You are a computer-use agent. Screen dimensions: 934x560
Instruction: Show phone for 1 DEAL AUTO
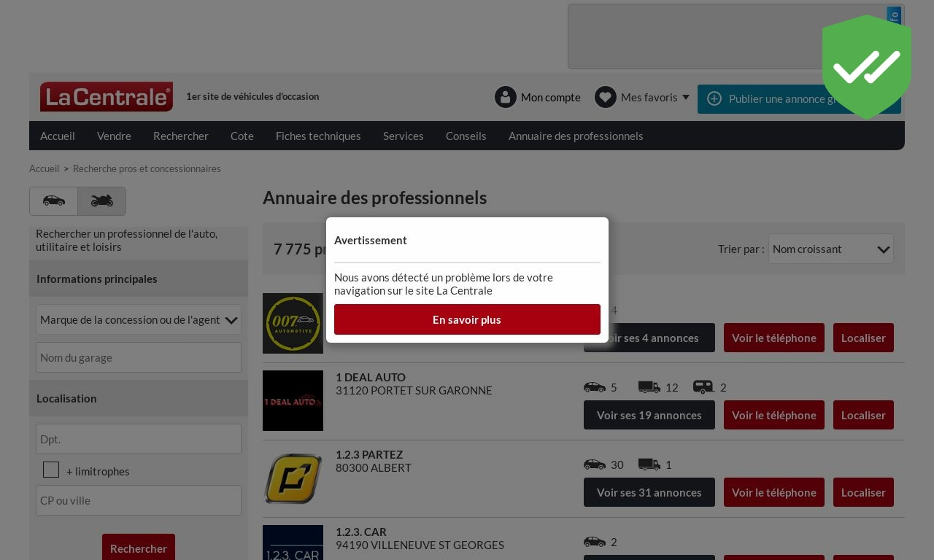point(774,415)
